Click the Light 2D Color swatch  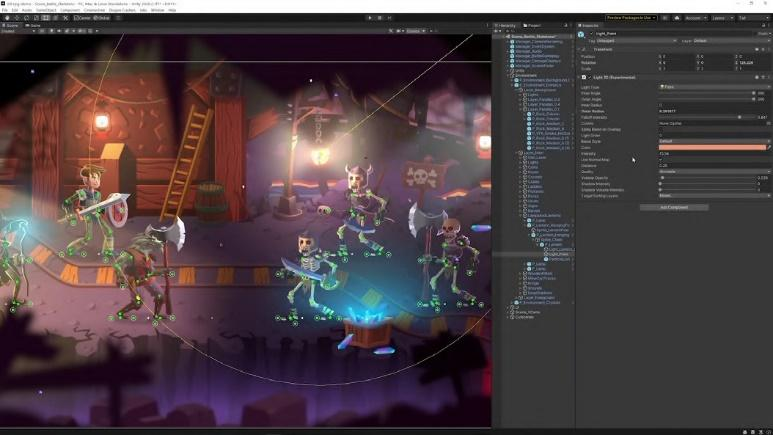[712, 147]
